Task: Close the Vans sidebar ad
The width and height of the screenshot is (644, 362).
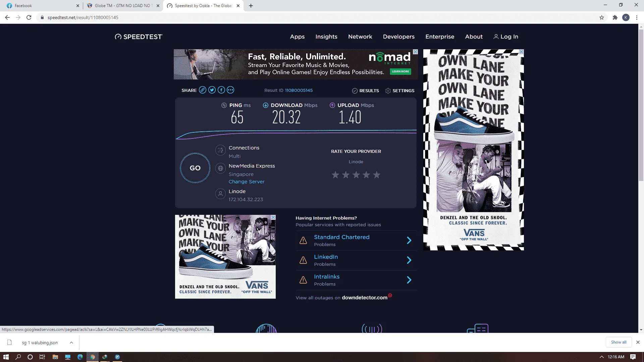Action: pos(521,52)
